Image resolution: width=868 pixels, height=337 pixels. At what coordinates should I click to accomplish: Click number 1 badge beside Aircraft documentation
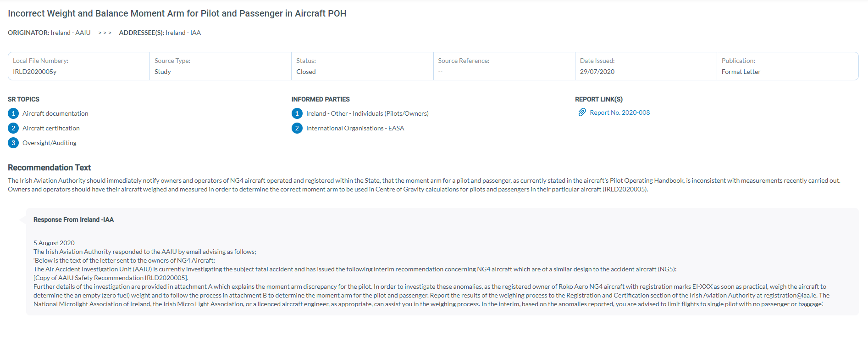point(13,113)
